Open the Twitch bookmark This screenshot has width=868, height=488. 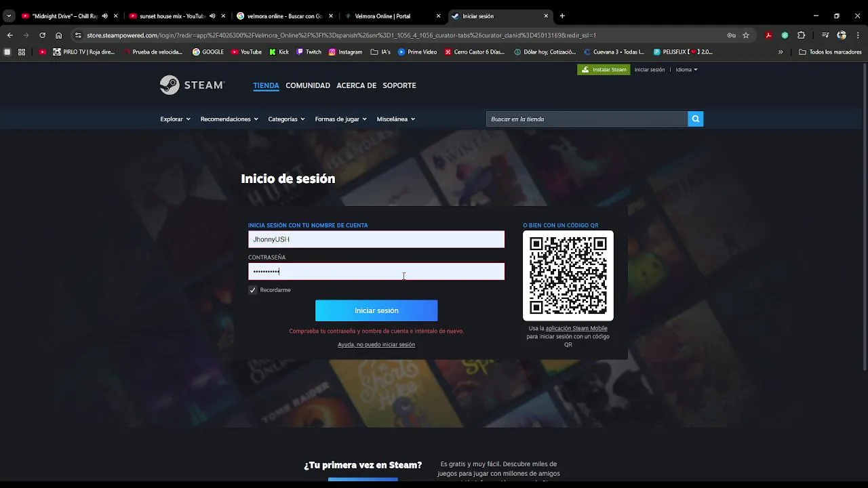coord(309,52)
